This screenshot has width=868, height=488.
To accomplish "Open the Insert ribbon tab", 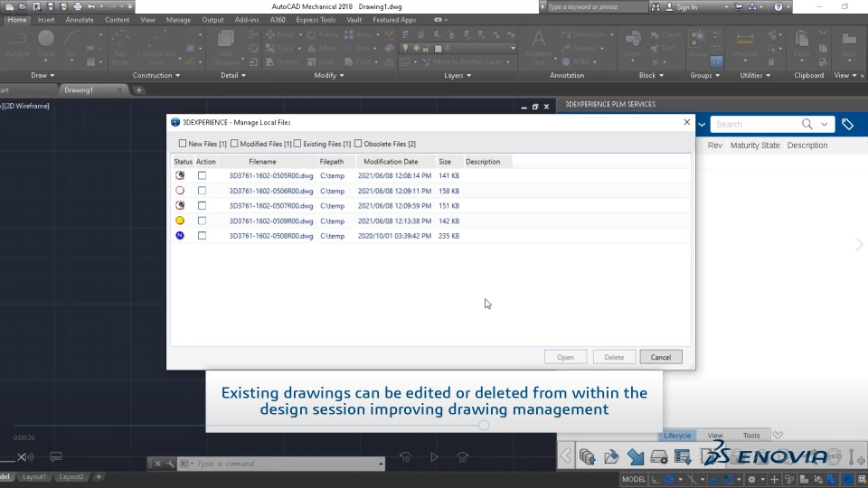I will pos(46,20).
